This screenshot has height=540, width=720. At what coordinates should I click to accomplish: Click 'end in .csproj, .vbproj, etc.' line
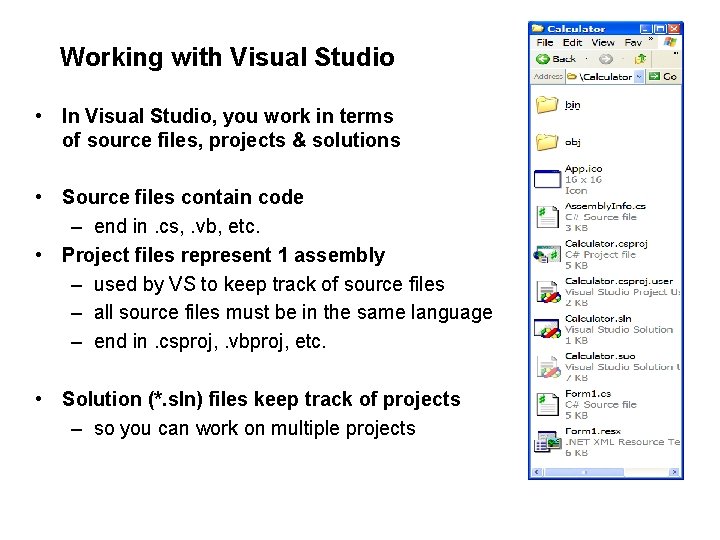(210, 342)
